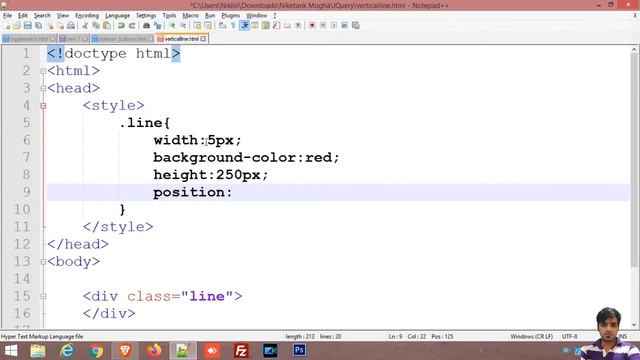Click the Stop Recording macro icon

click(323, 26)
